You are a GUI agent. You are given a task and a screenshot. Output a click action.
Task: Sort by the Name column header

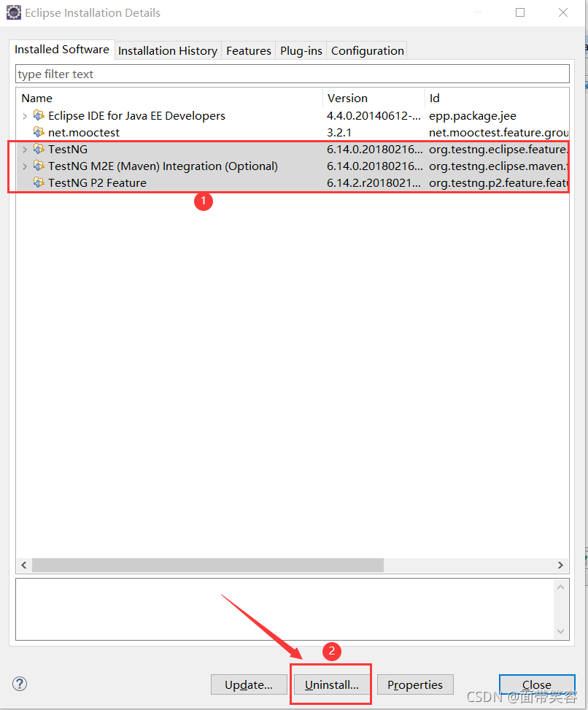[170, 99]
